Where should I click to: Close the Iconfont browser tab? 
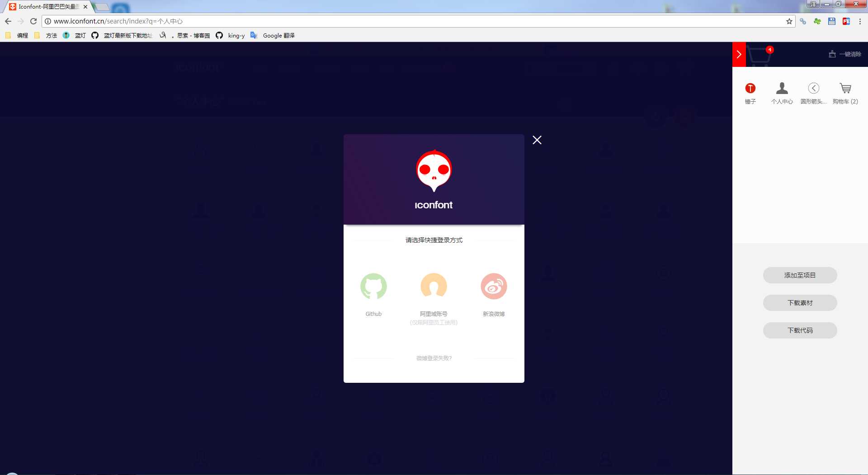pyautogui.click(x=85, y=7)
